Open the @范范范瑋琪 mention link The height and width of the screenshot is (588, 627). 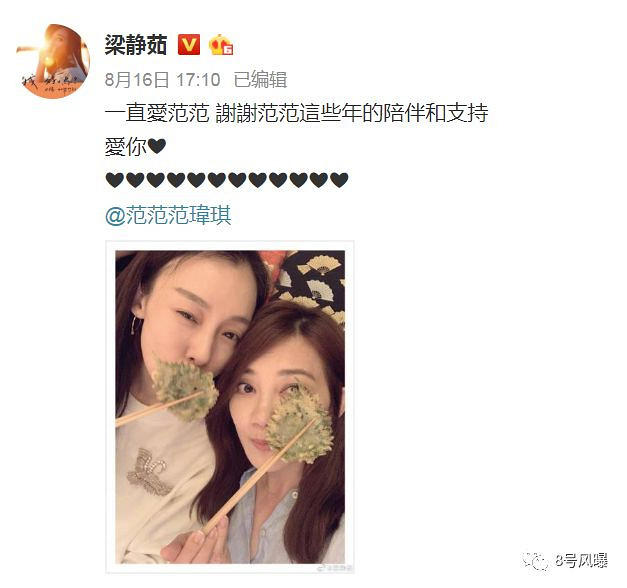coord(168,215)
